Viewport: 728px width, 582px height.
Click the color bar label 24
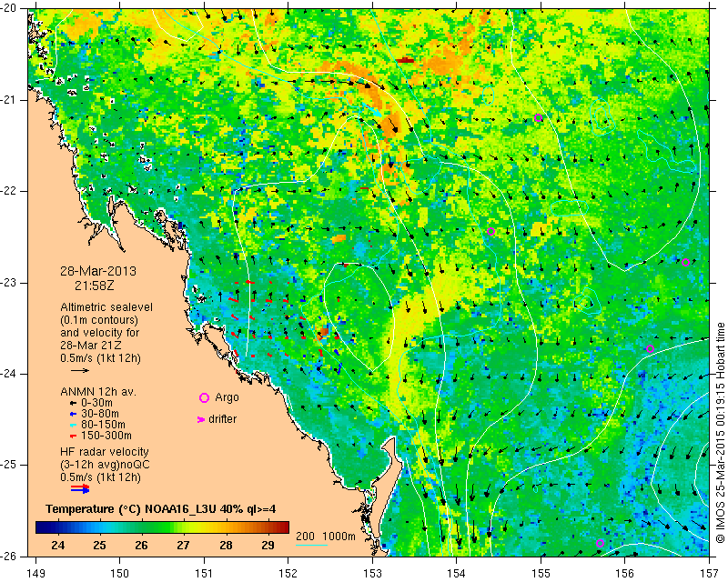[57, 545]
